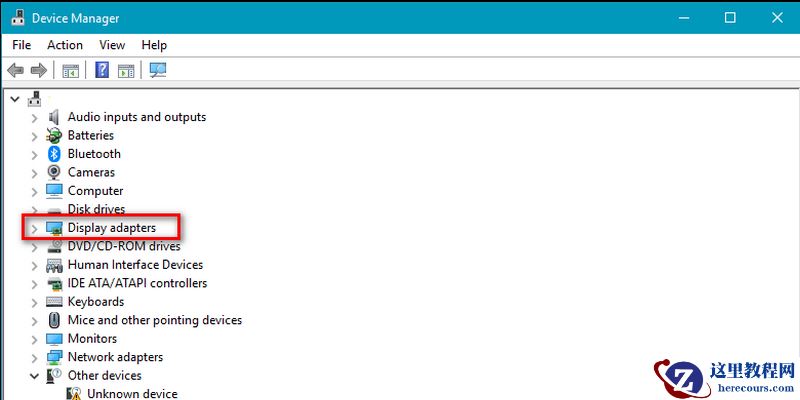Expand the Cameras category chevron
This screenshot has width=800, height=400.
point(34,173)
